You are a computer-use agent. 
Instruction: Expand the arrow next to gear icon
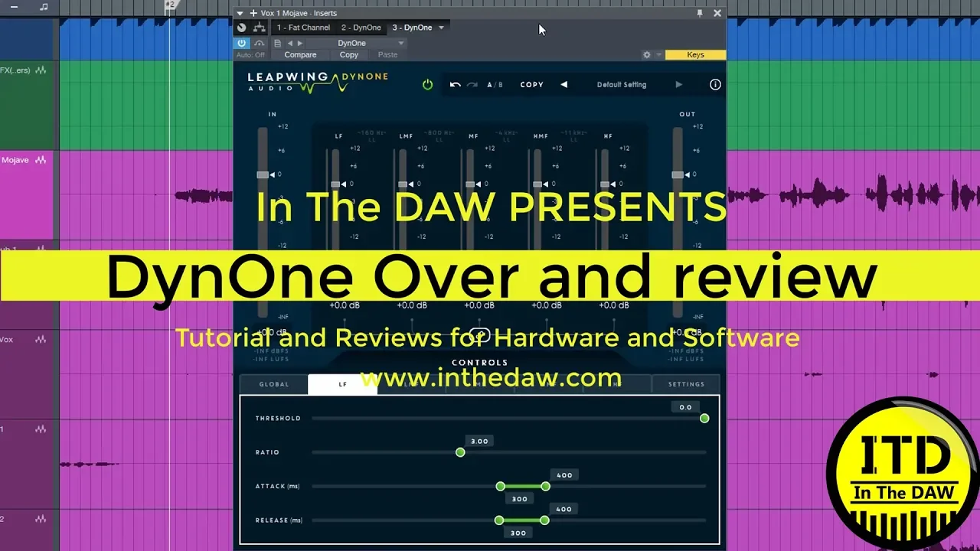point(658,55)
